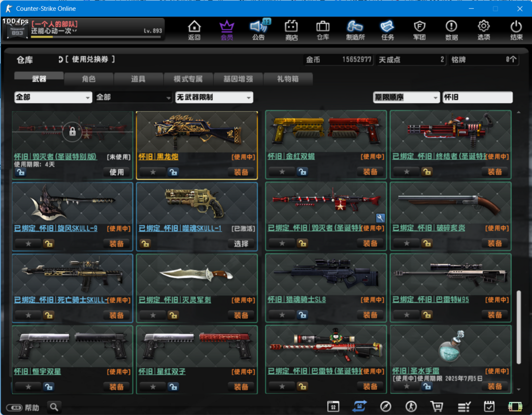The height and width of the screenshot is (415, 532).
Task: Open the 军团 clan shield icon
Action: pos(419,30)
